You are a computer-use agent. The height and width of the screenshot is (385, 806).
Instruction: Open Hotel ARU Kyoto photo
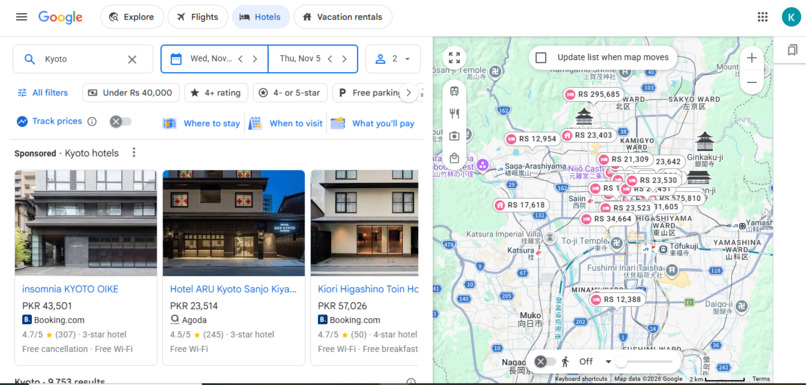[234, 223]
